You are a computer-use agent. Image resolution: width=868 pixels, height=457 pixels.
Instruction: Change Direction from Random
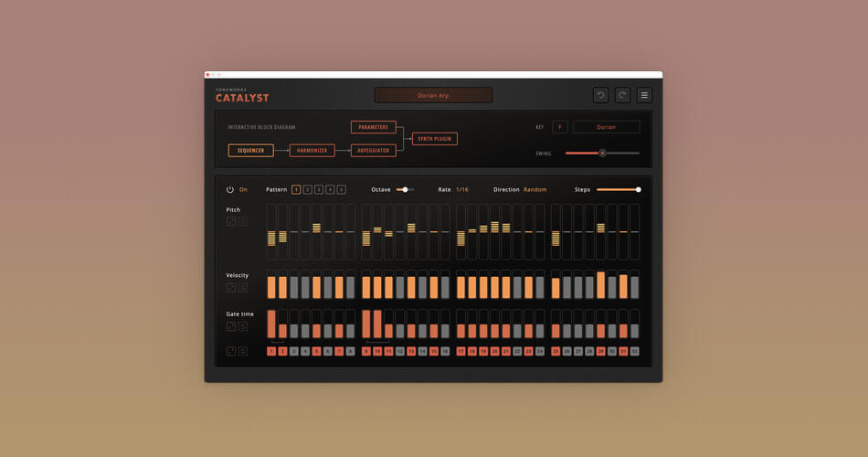pos(535,189)
